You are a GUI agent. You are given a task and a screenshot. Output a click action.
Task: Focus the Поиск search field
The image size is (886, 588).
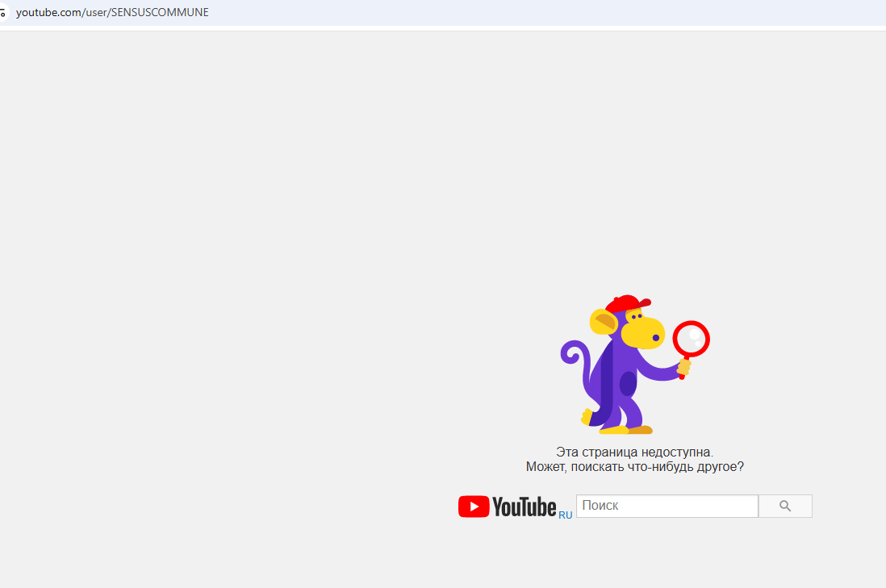coord(667,506)
